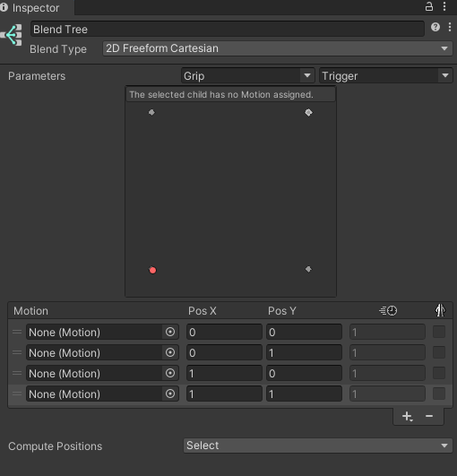The height and width of the screenshot is (476, 457).
Task: Click the Compute Positions label
Action: [56, 446]
